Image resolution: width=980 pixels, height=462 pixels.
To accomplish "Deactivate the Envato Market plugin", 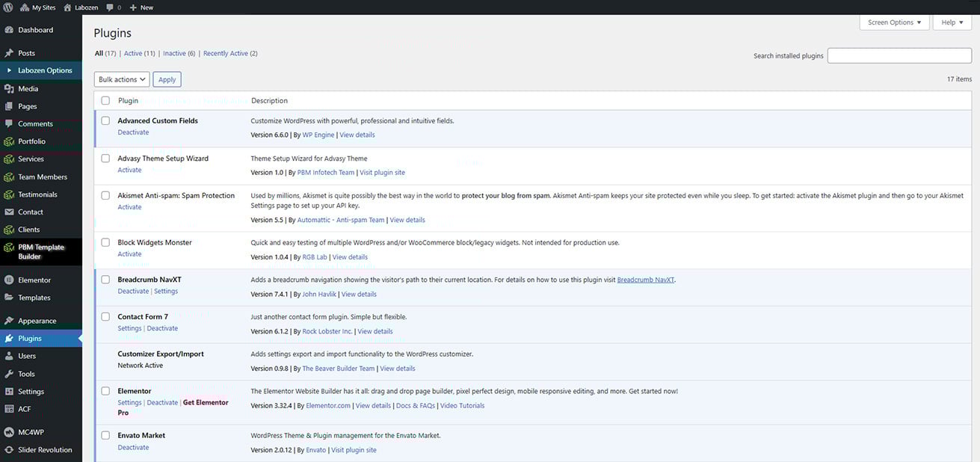I will coord(133,448).
